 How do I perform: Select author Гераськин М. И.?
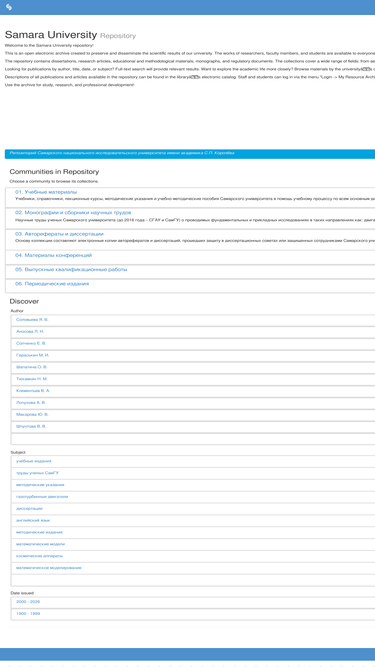point(33,355)
